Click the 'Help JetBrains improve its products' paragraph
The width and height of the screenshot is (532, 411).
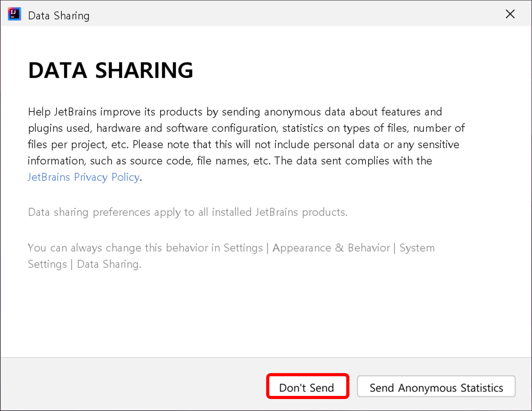tap(246, 144)
